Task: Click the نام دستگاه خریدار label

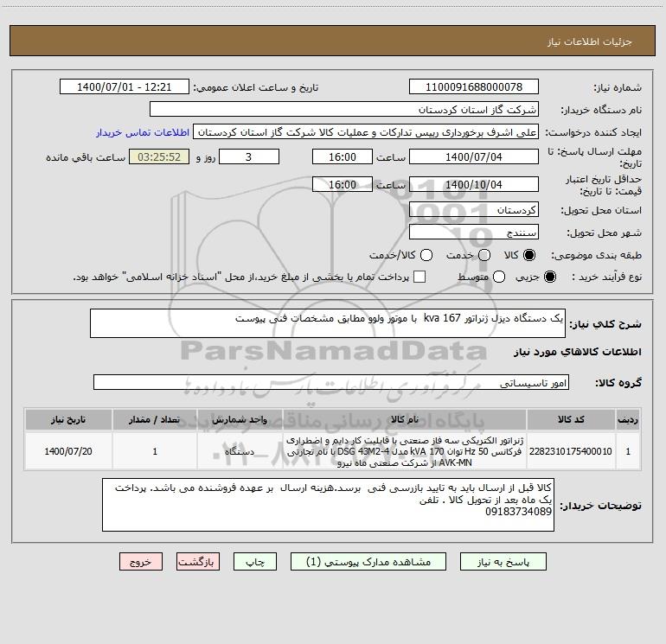Action: point(601,111)
